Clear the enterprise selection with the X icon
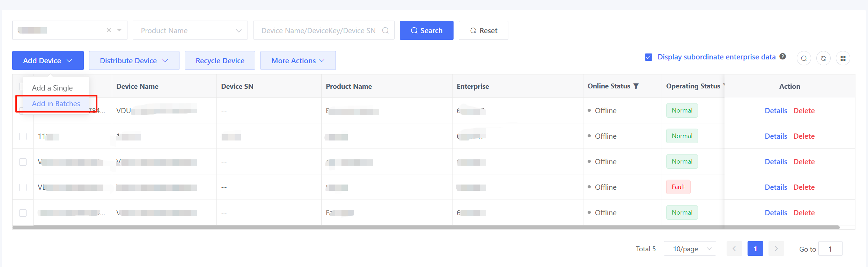Viewport: 868px width, 267px height. click(x=109, y=30)
